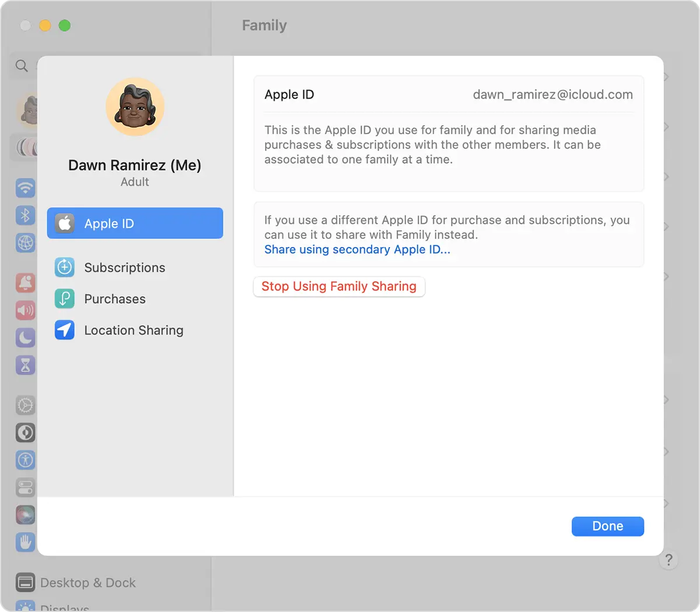Click the "Dawn Ramirez (Me)" name
Screen dimensions: 700x612
tap(135, 166)
